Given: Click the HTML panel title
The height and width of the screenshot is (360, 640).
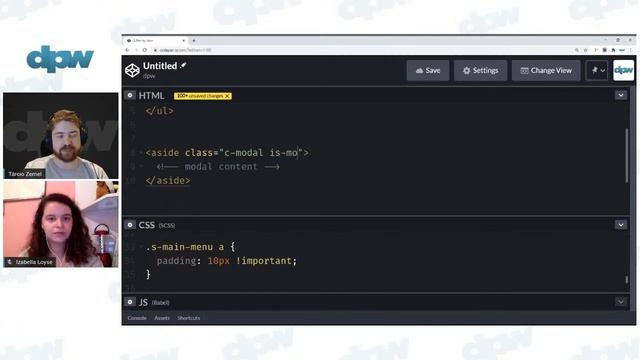Looking at the screenshot, I should coord(151,95).
